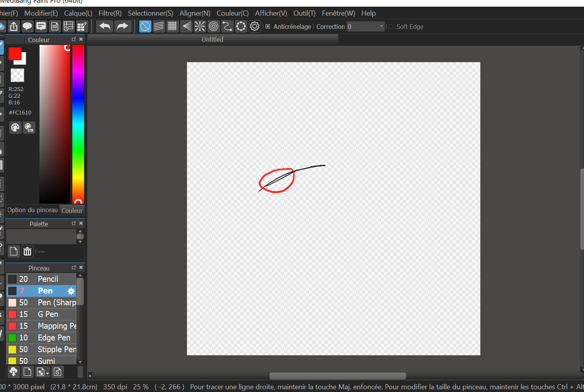Select the transparent color swatch
Viewport: 584px width, 392px height.
click(x=17, y=75)
